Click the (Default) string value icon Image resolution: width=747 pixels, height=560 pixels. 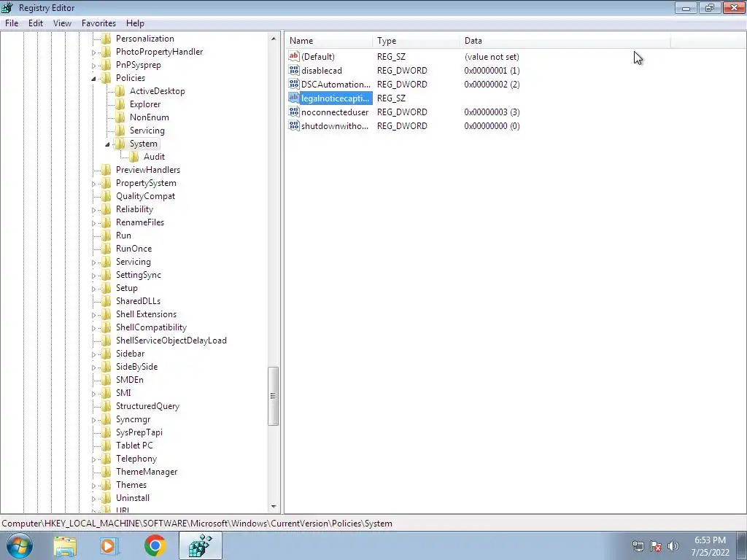pyautogui.click(x=294, y=56)
